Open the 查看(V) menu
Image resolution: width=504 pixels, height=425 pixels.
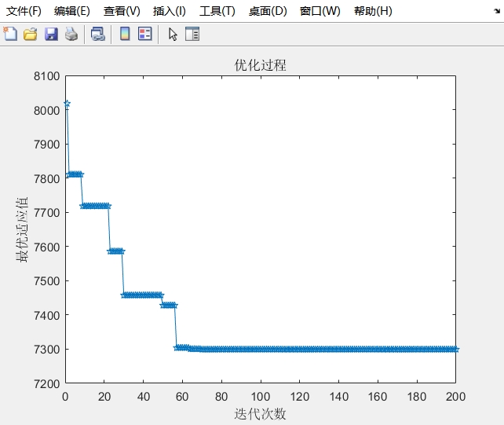pyautogui.click(x=122, y=11)
